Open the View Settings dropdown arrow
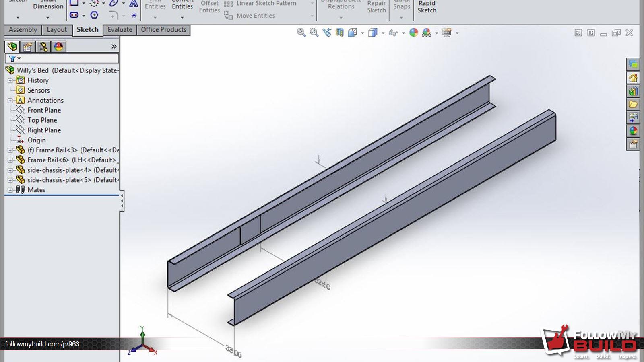Screen dimensions: 644x362 pos(457,33)
